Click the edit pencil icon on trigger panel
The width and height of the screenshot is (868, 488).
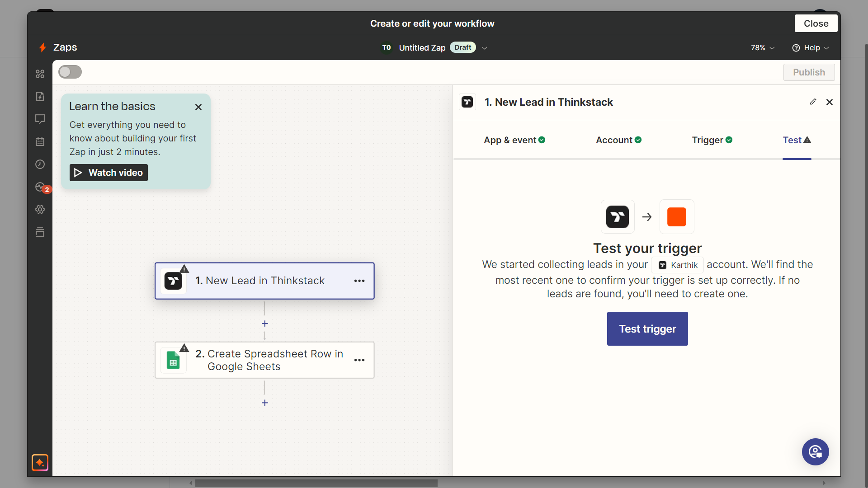coord(812,101)
